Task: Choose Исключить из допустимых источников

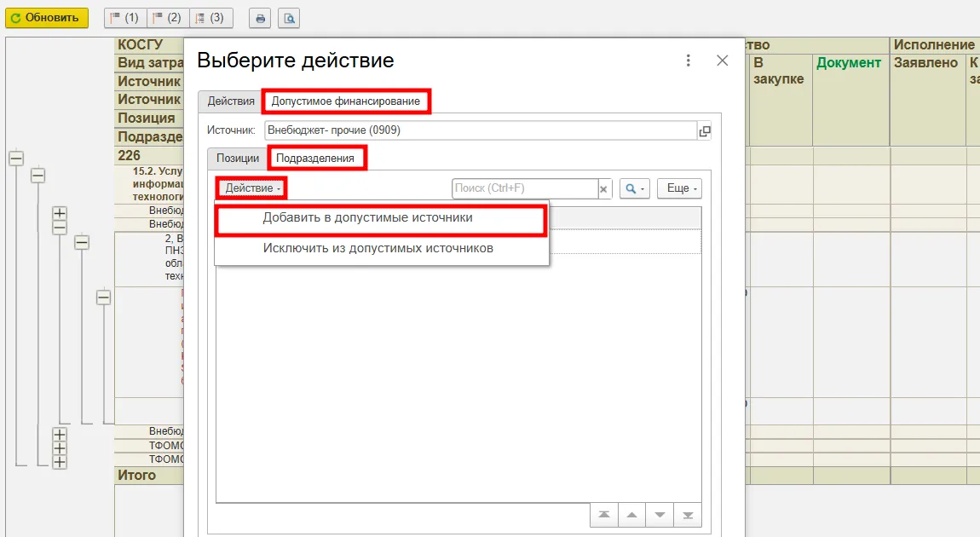Action: (x=381, y=248)
